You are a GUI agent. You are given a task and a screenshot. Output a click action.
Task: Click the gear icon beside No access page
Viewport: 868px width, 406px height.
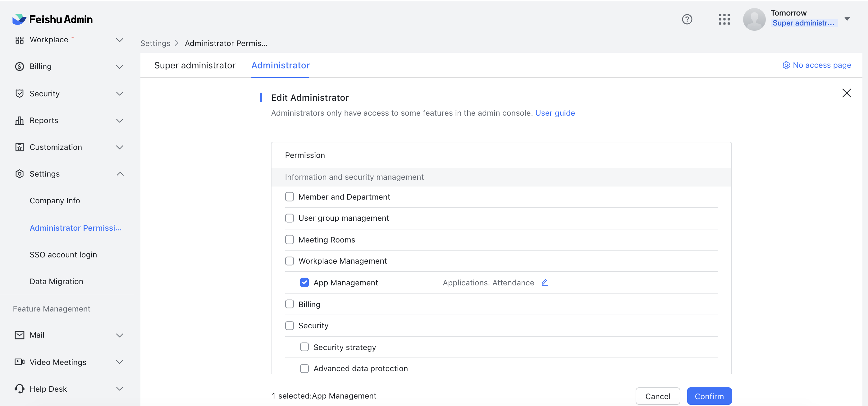(786, 65)
